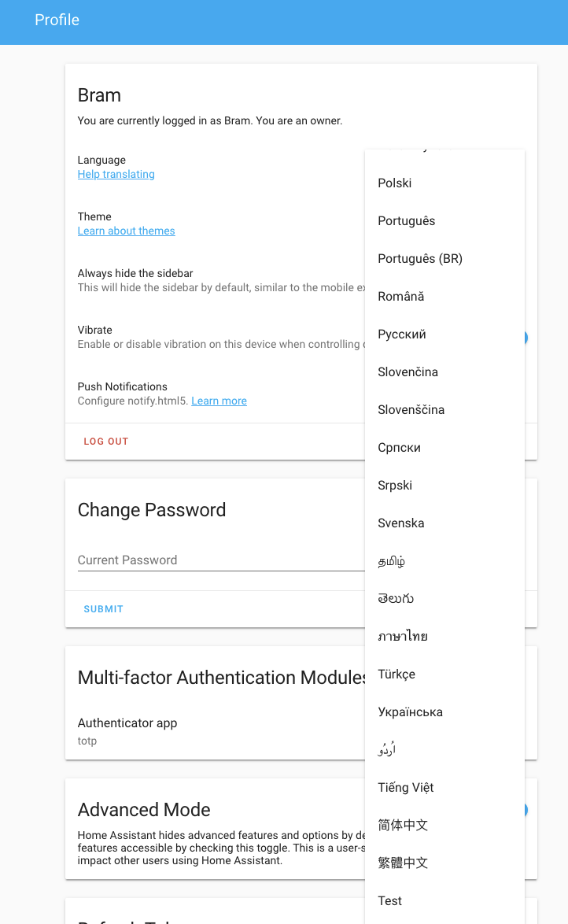Screen dimensions: 568x924
Task: Open the Learn about themes link
Action: 126,231
